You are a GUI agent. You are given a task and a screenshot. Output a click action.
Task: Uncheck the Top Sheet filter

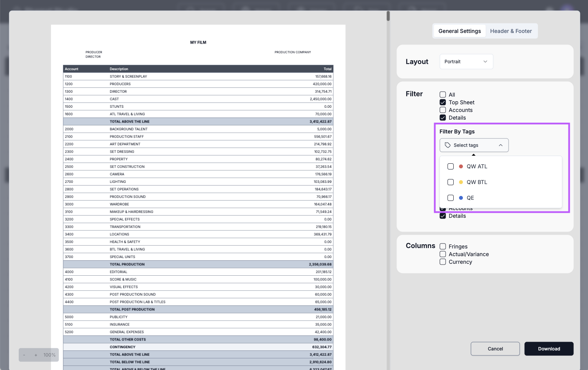(443, 102)
